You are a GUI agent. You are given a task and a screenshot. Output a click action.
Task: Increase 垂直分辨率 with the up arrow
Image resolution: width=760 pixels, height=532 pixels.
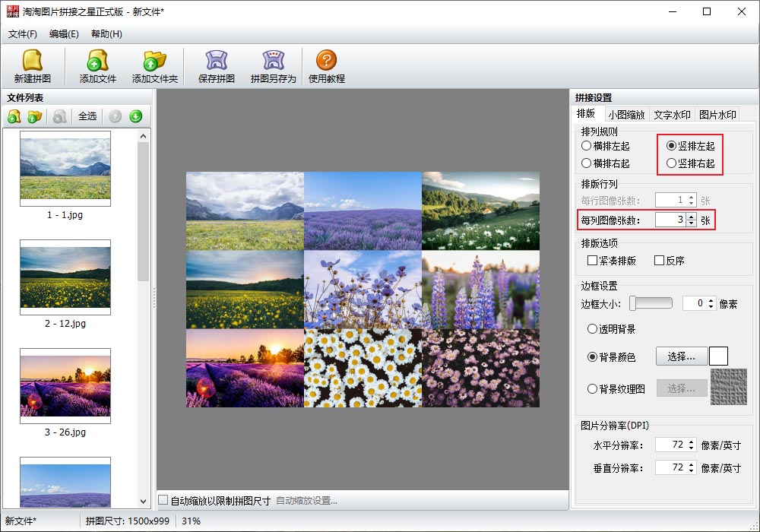[x=692, y=464]
